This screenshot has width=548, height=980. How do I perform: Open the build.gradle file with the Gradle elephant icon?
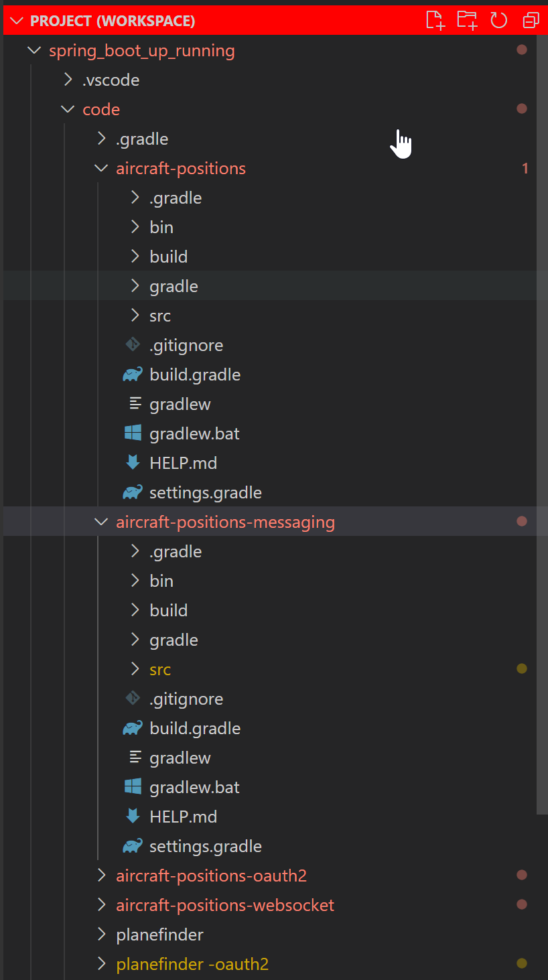tap(195, 374)
